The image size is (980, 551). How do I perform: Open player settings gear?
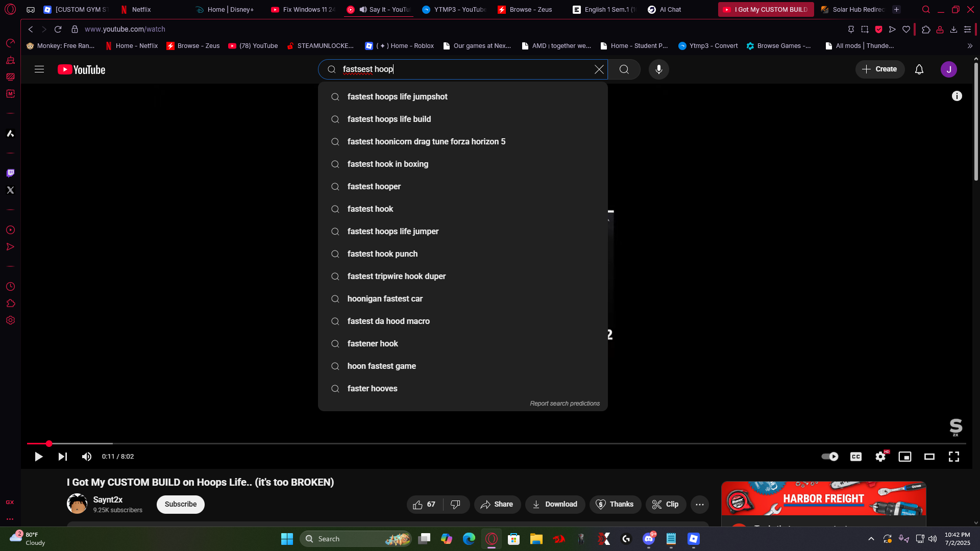880,457
